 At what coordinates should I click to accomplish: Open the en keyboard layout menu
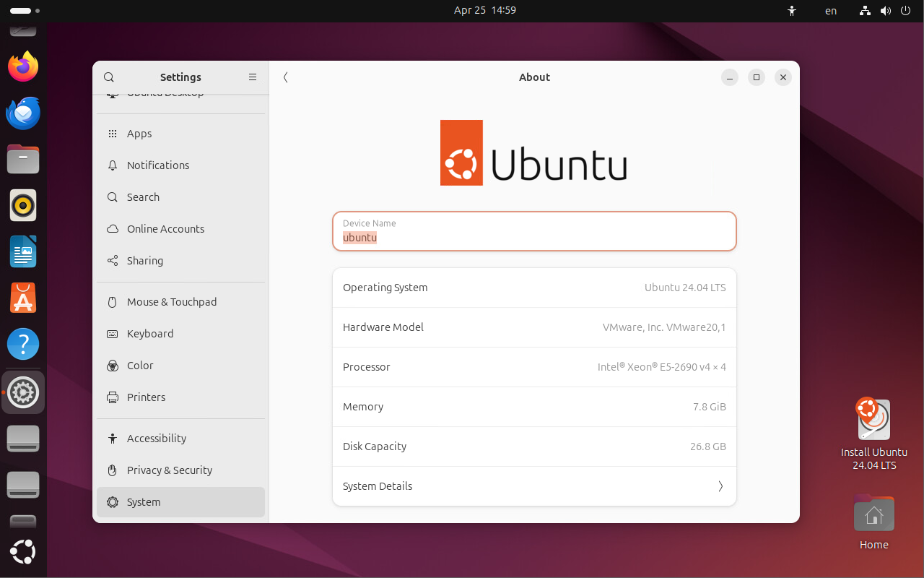pyautogui.click(x=831, y=11)
